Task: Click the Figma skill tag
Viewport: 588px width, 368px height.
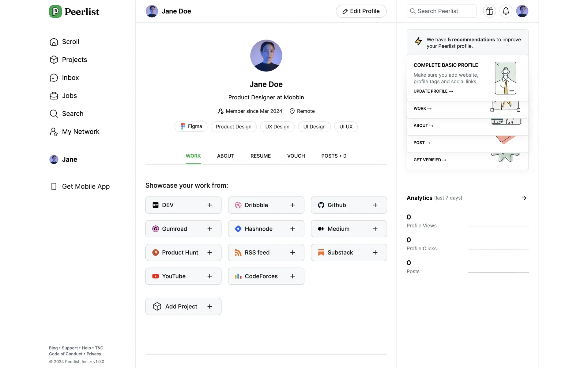Action: pos(191,126)
